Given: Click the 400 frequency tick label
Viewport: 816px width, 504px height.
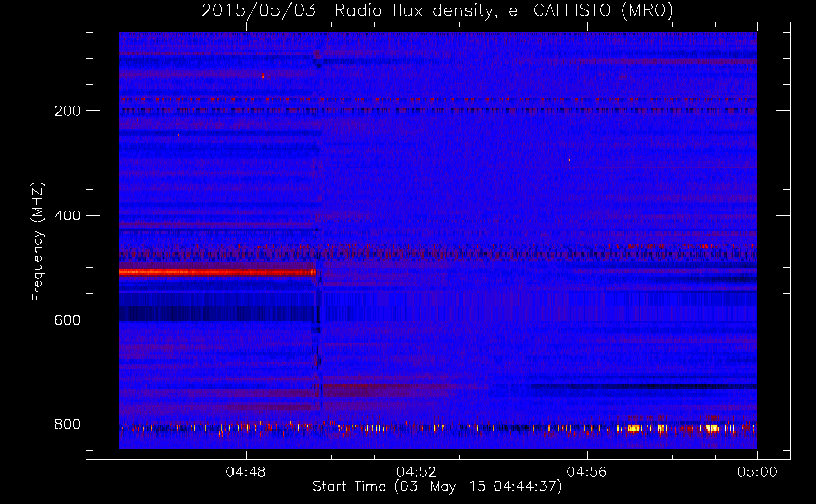Looking at the screenshot, I should pyautogui.click(x=68, y=216).
